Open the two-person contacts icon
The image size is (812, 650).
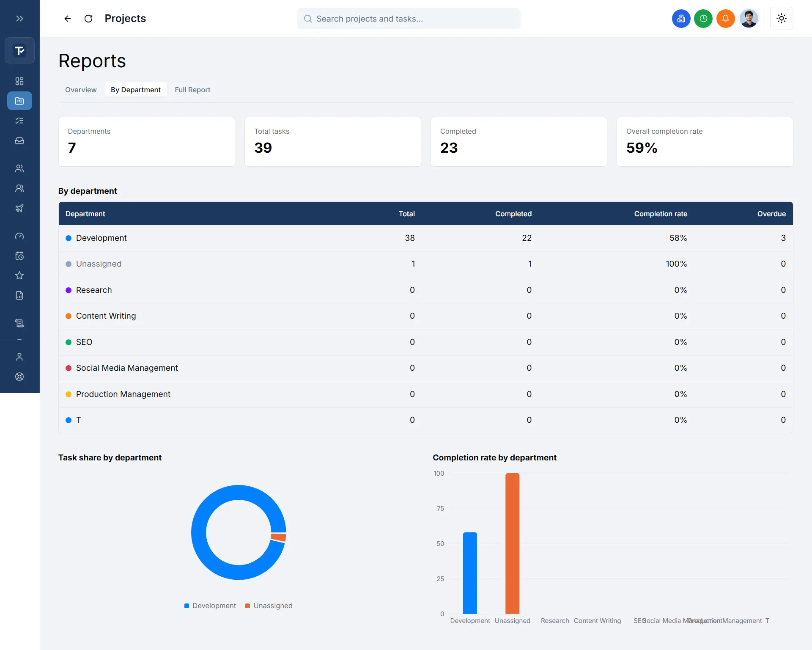(19, 188)
